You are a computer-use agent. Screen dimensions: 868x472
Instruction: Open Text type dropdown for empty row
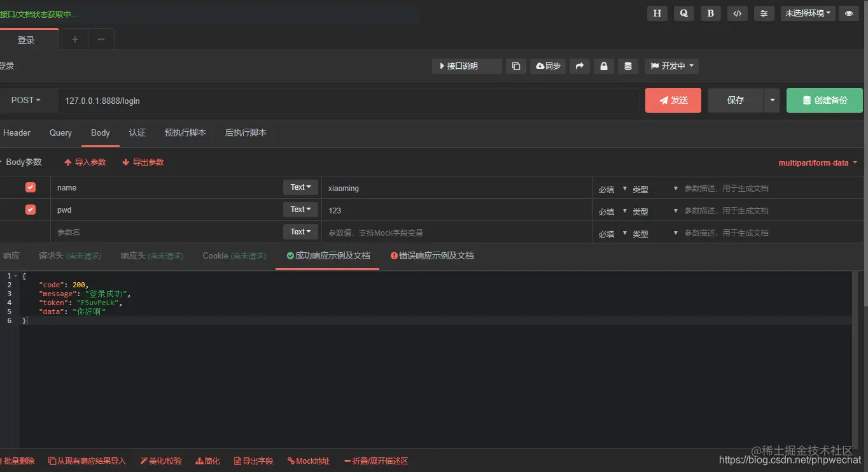(x=300, y=232)
